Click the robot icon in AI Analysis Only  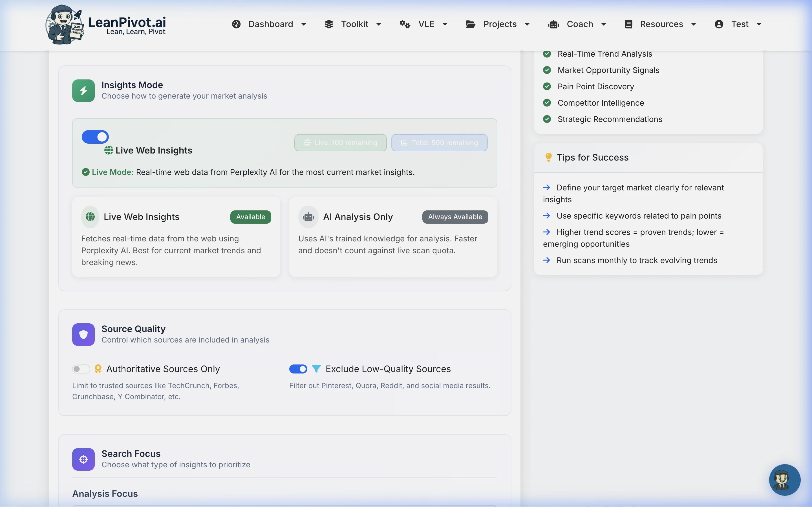click(x=308, y=217)
